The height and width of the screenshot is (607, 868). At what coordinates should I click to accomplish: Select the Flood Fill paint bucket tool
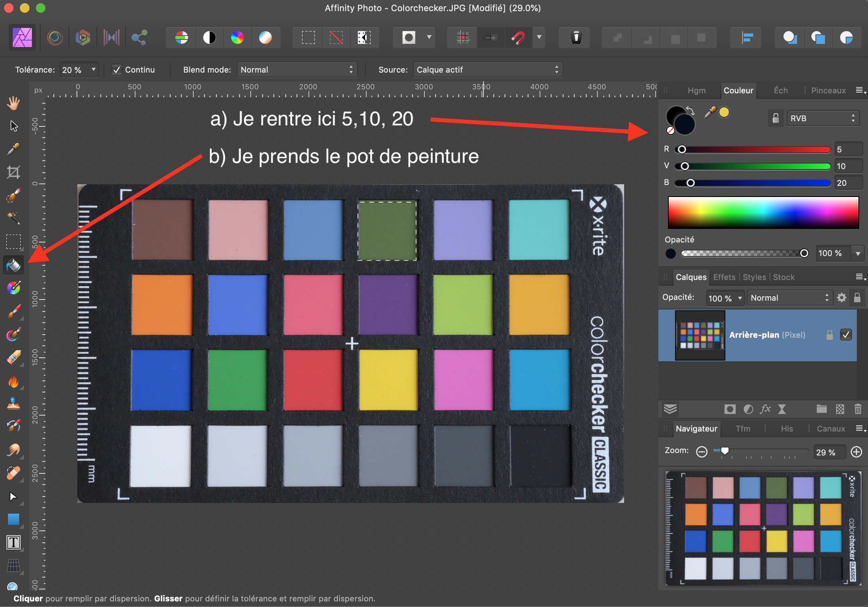pos(14,265)
